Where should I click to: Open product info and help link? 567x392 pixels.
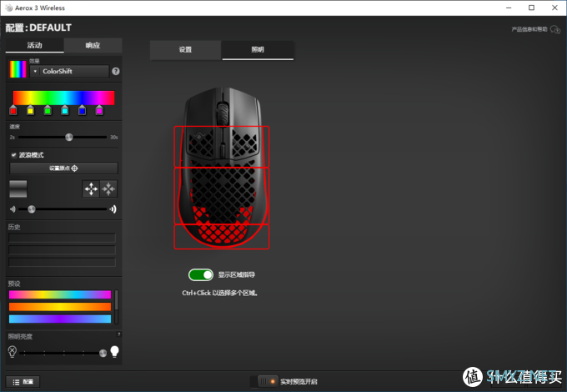529,29
